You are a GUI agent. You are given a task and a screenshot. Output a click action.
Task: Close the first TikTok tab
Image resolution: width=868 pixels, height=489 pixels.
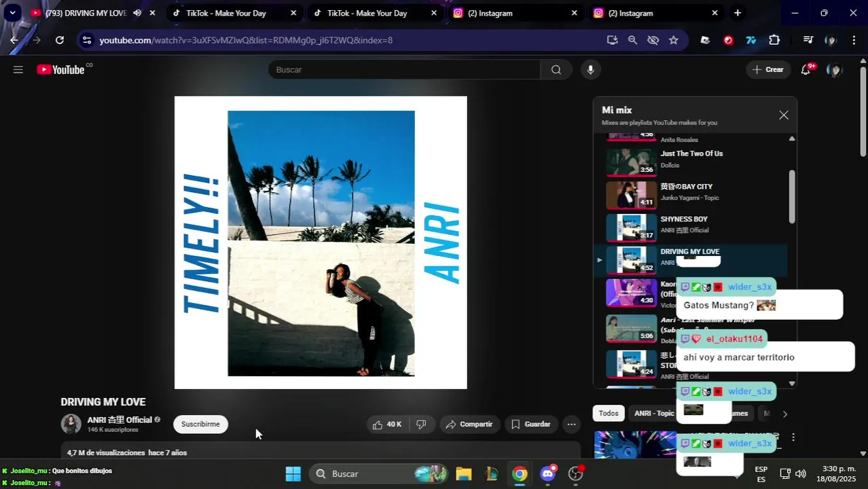(x=293, y=13)
